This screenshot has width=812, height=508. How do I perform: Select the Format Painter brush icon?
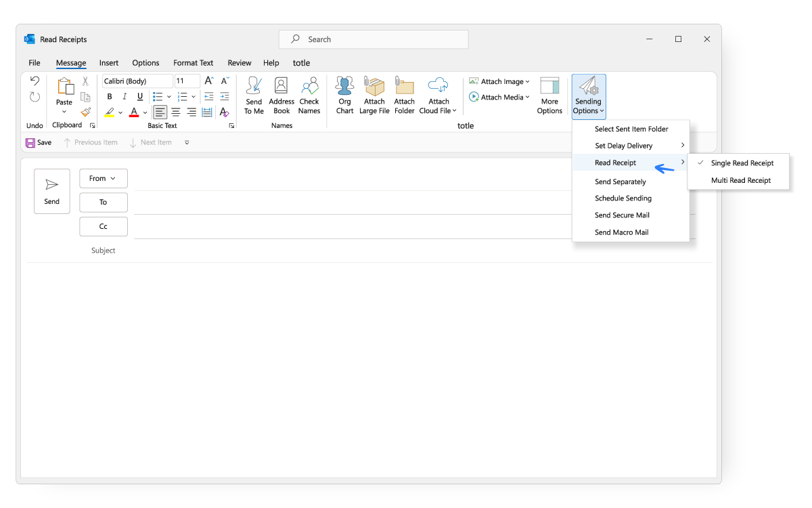tap(85, 112)
